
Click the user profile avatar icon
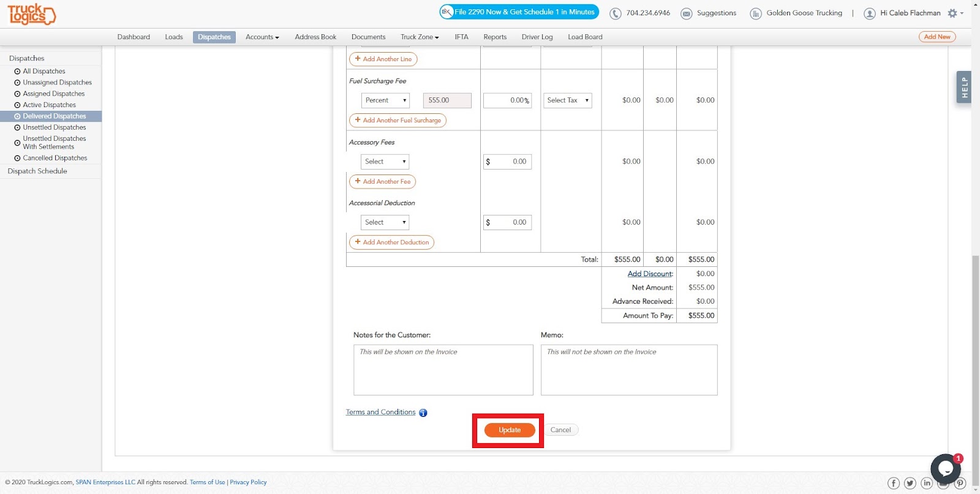tap(870, 13)
